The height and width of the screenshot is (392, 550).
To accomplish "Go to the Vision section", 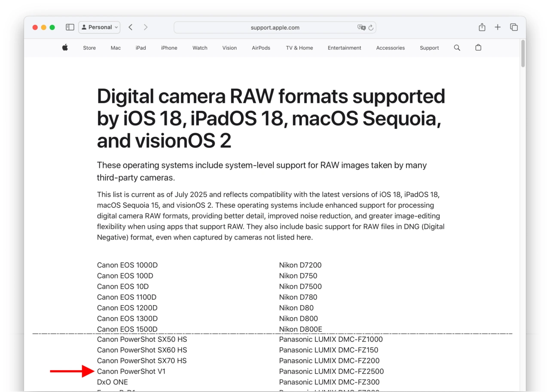I will click(229, 48).
